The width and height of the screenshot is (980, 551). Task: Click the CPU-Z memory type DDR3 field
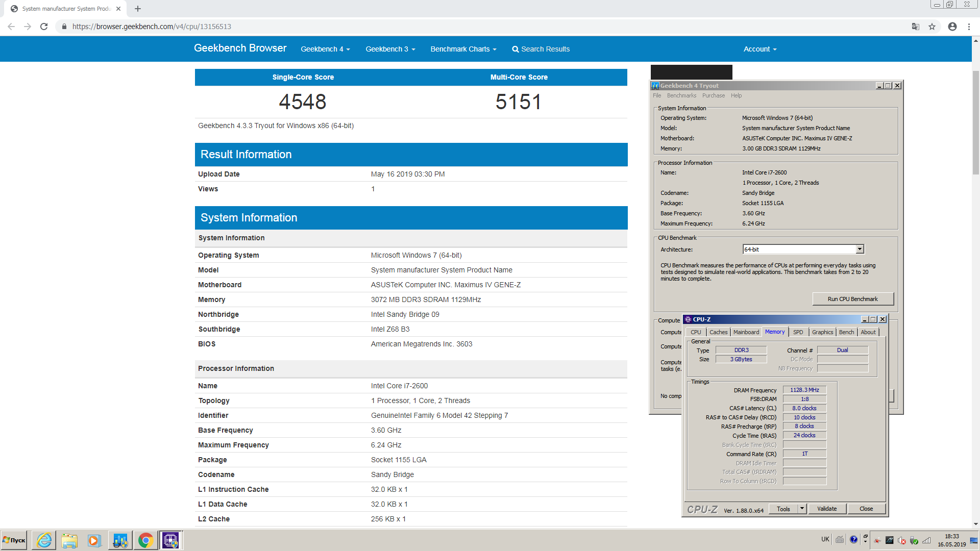coord(741,350)
